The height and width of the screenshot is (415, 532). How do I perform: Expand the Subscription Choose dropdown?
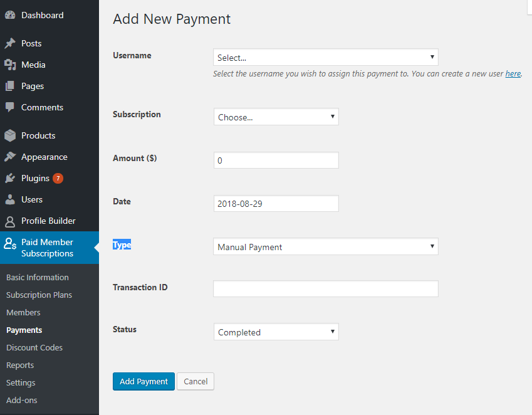coord(276,117)
